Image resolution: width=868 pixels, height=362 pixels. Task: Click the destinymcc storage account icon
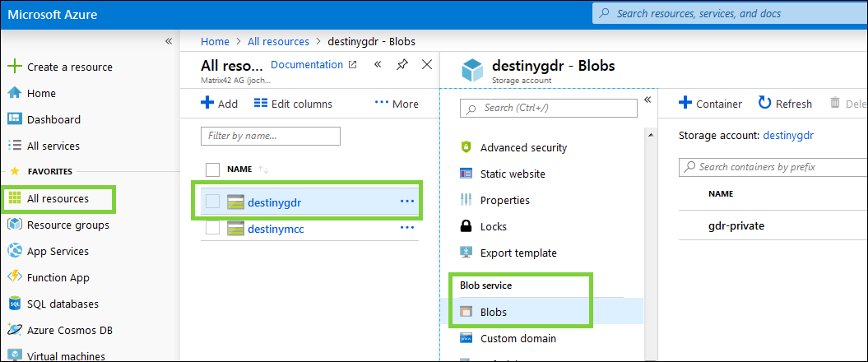[236, 228]
